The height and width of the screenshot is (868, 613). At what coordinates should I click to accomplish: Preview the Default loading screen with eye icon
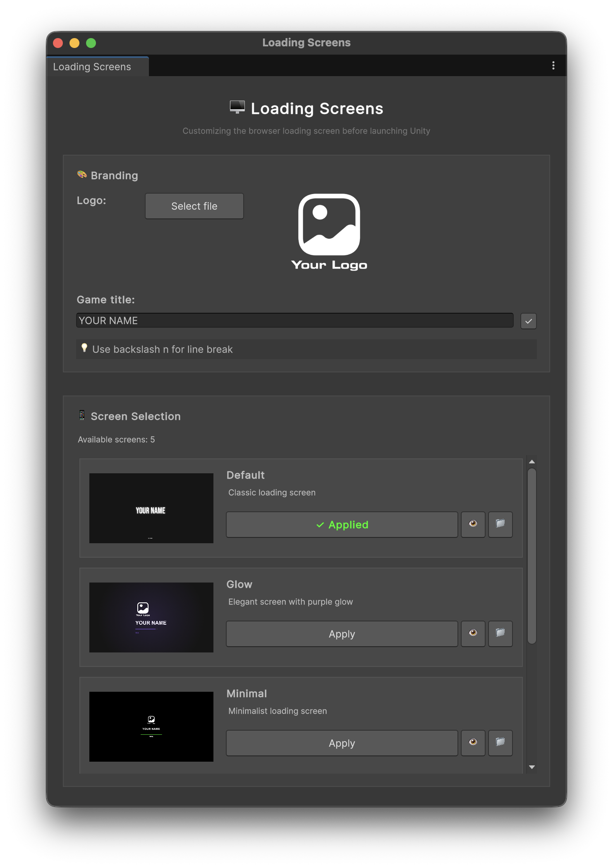tap(473, 524)
